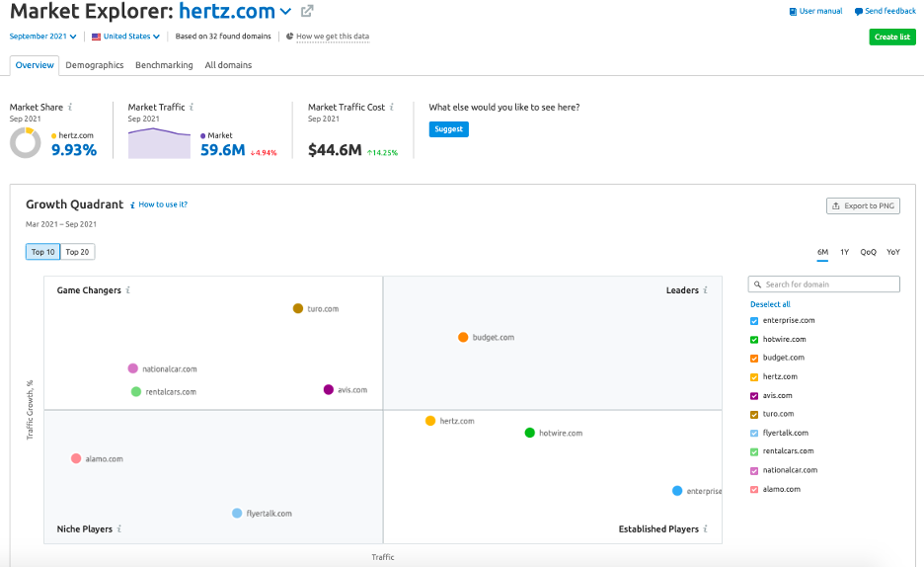Image resolution: width=924 pixels, height=567 pixels.
Task: Click the pie icon beside How we get this data
Action: click(x=289, y=37)
